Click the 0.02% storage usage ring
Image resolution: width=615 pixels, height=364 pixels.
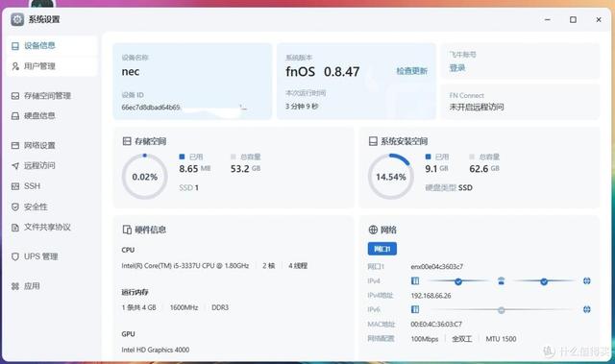[145, 177]
